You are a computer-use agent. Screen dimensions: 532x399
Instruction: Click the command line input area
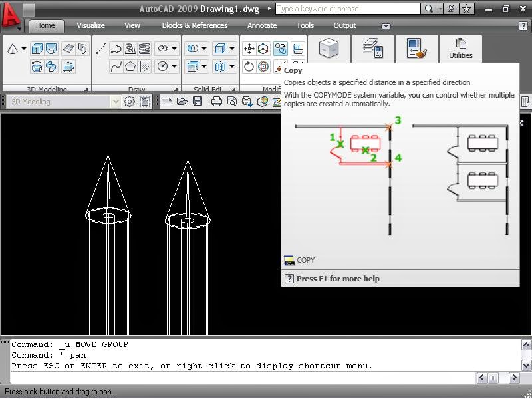243,377
